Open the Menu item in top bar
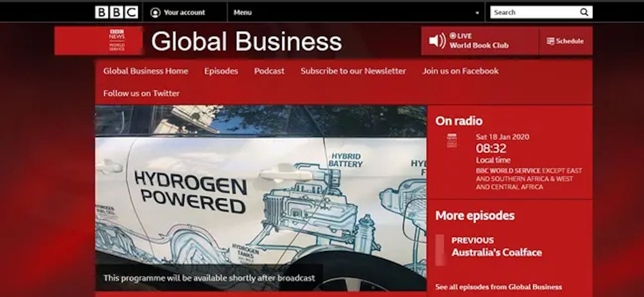 242,13
